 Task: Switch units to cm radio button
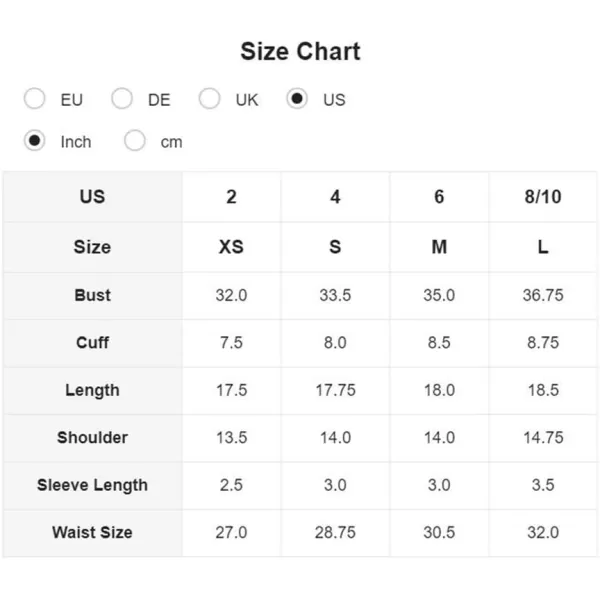point(135,140)
